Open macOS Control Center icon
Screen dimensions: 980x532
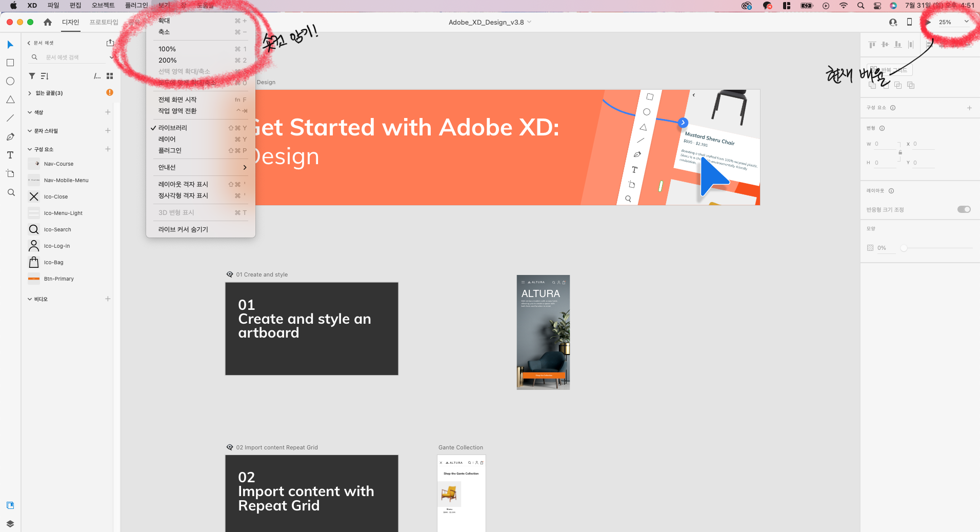tap(877, 6)
